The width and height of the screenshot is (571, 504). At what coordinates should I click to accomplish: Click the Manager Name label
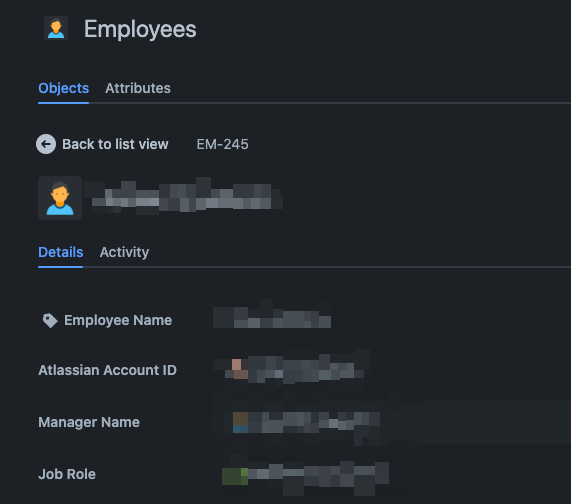[x=89, y=422]
